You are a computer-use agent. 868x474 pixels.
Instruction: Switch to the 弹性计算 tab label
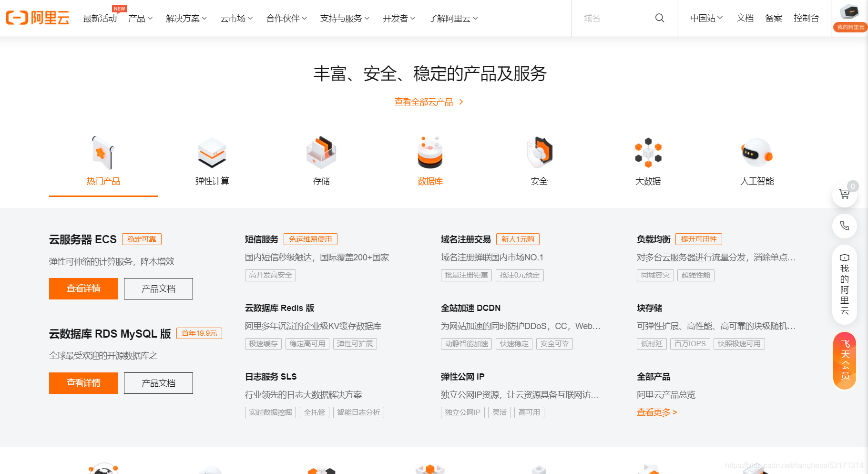pos(212,181)
